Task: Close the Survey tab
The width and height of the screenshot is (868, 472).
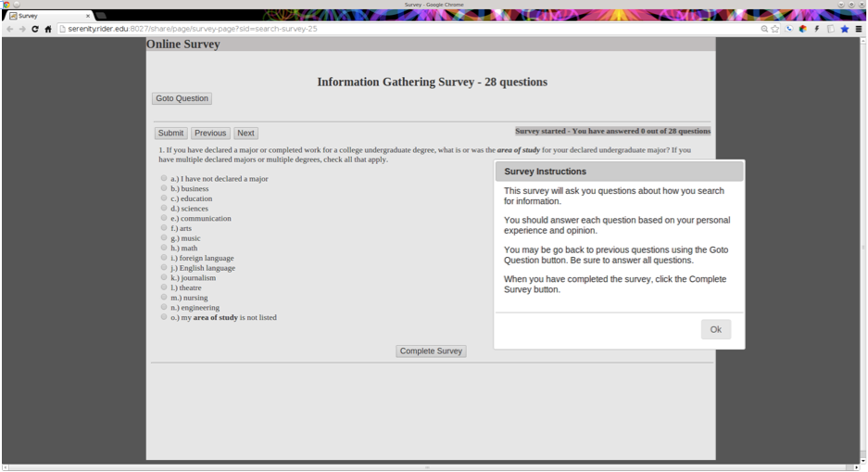Action: (87, 16)
